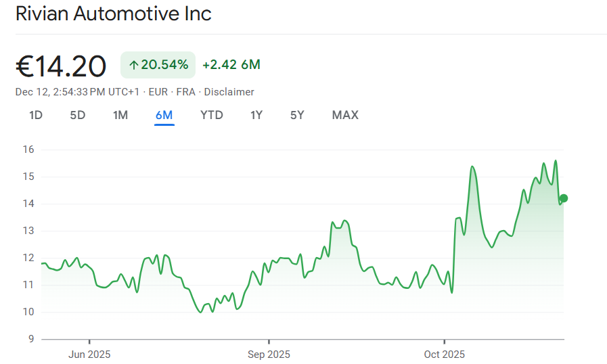Click the Oct 2025 axis label
This screenshot has height=364, width=607.
coord(445,355)
